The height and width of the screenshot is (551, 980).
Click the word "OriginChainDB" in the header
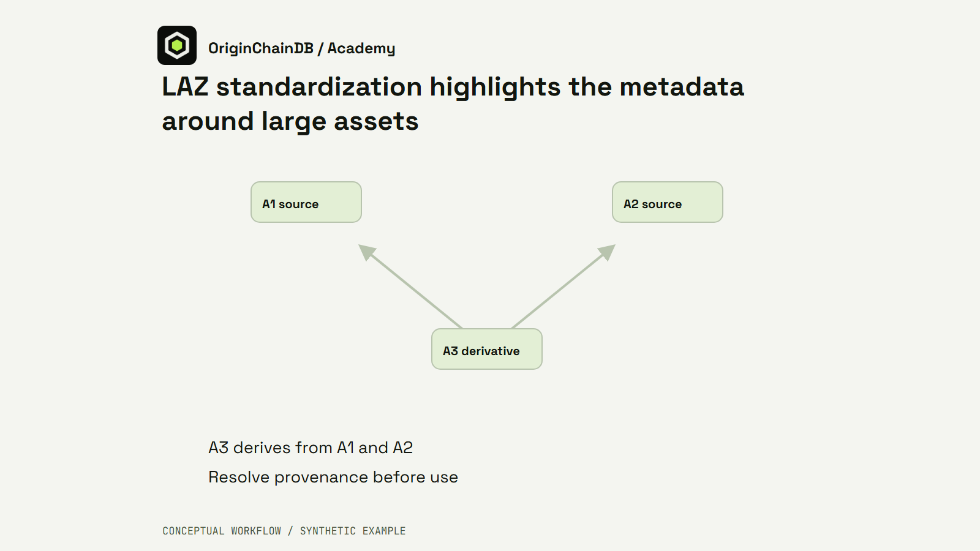(x=261, y=48)
